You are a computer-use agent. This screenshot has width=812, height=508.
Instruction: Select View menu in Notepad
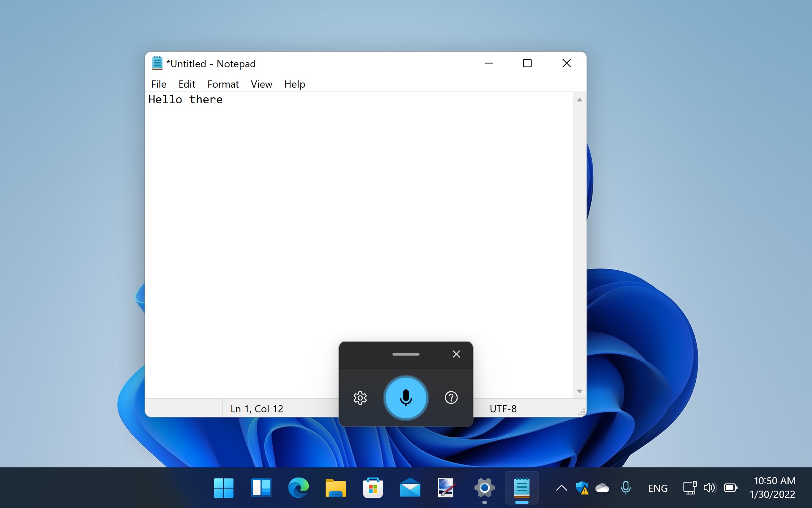[261, 84]
